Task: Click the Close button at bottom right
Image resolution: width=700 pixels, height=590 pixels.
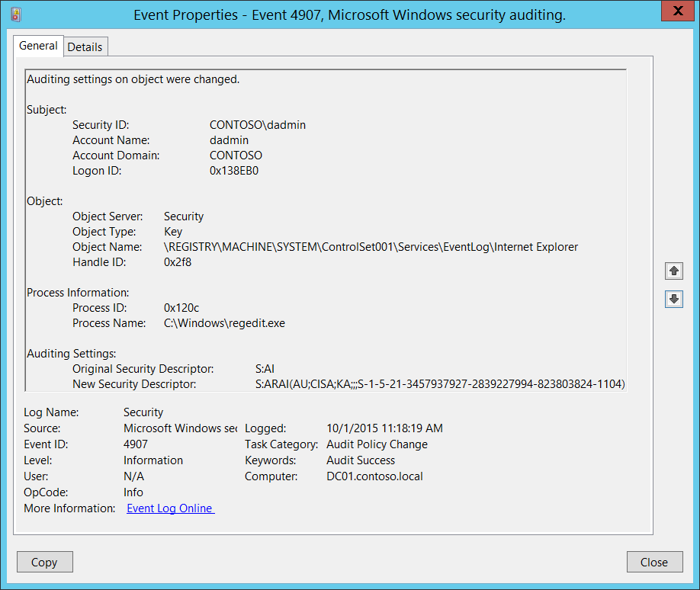Action: point(653,562)
